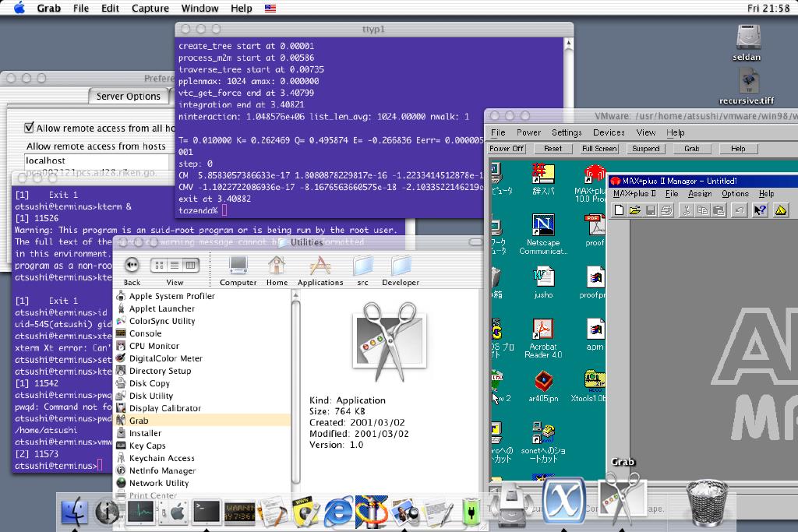Switch Utilities window to column view
Image resolution: width=798 pixels, height=532 pixels.
pos(190,265)
